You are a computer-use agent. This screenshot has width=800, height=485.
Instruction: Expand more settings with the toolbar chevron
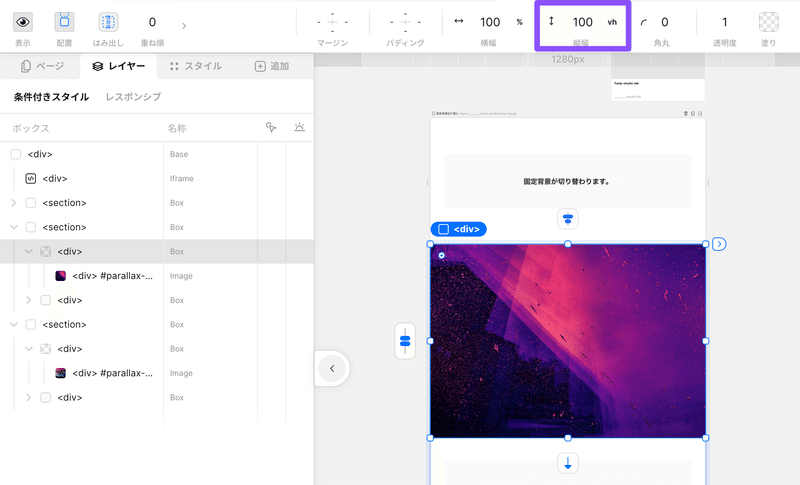click(x=184, y=25)
